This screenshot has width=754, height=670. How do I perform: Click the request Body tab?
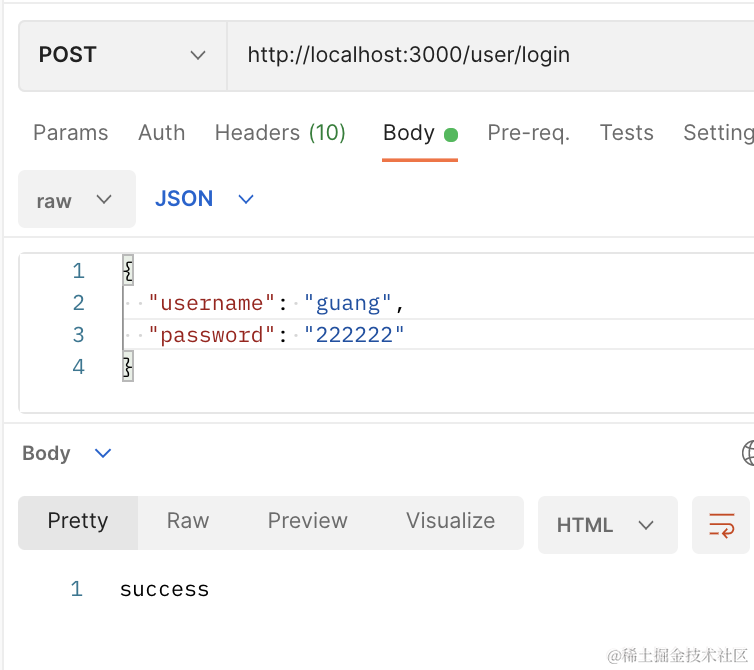pyautogui.click(x=409, y=133)
